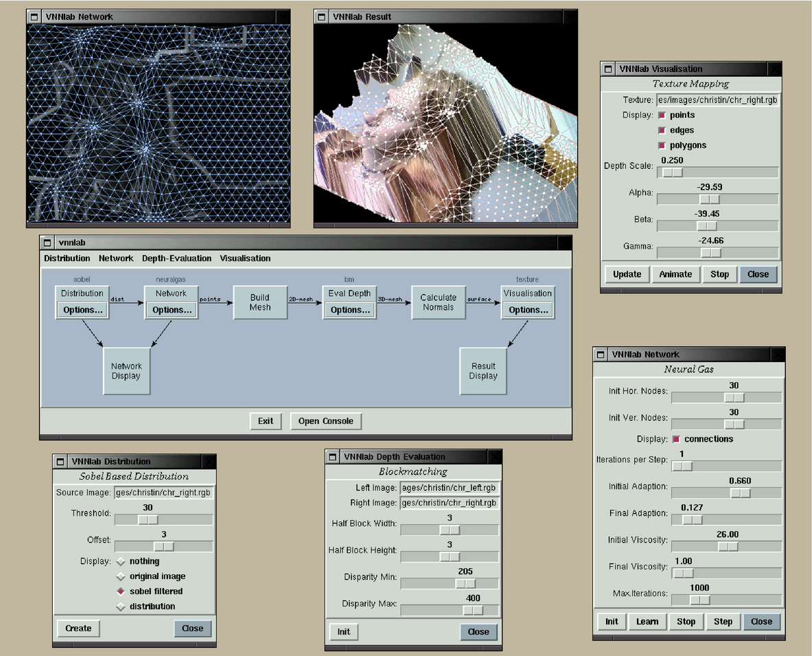Click the Texture file path field
The width and height of the screenshot is (812, 656).
(717, 100)
